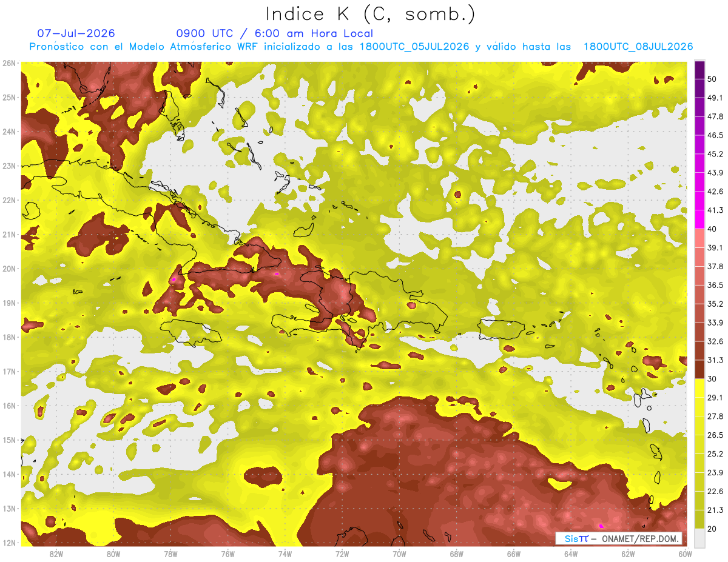Image resolution: width=728 pixels, height=562 pixels.
Task: Click the longitude axis label '80W'
Action: 113,554
